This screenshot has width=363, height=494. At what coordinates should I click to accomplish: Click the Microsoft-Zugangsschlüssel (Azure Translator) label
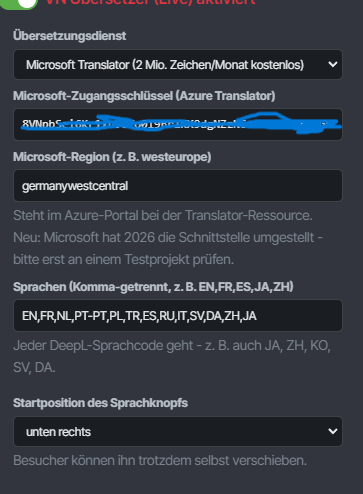[144, 96]
